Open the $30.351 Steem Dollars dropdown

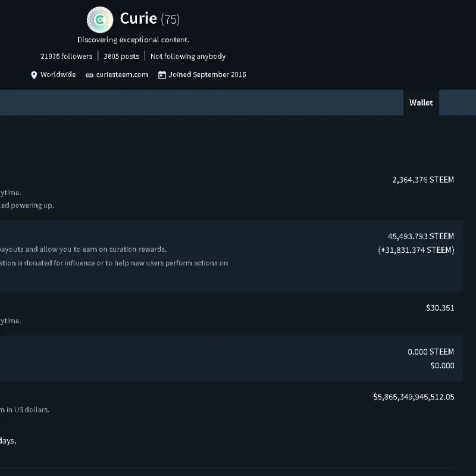point(440,308)
